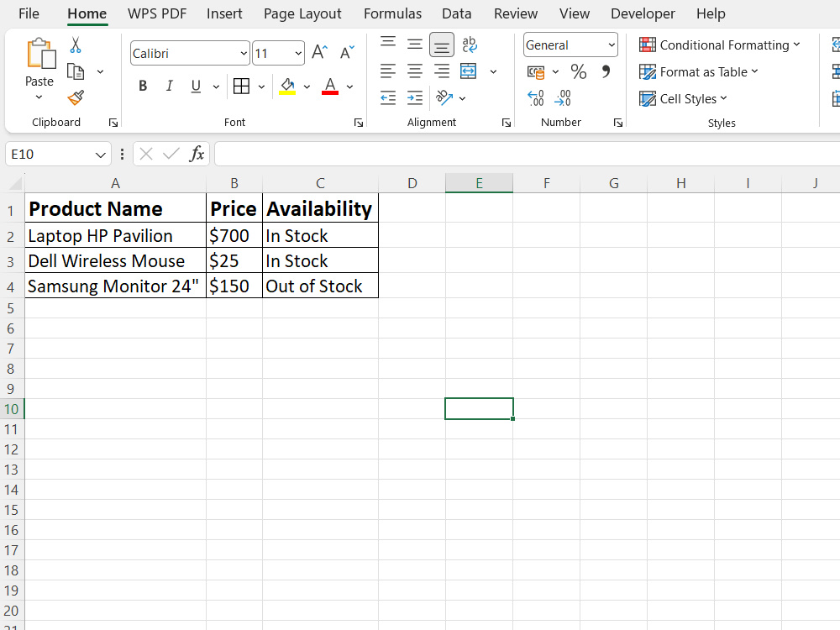Toggle align right
The height and width of the screenshot is (630, 840).
pyautogui.click(x=442, y=71)
